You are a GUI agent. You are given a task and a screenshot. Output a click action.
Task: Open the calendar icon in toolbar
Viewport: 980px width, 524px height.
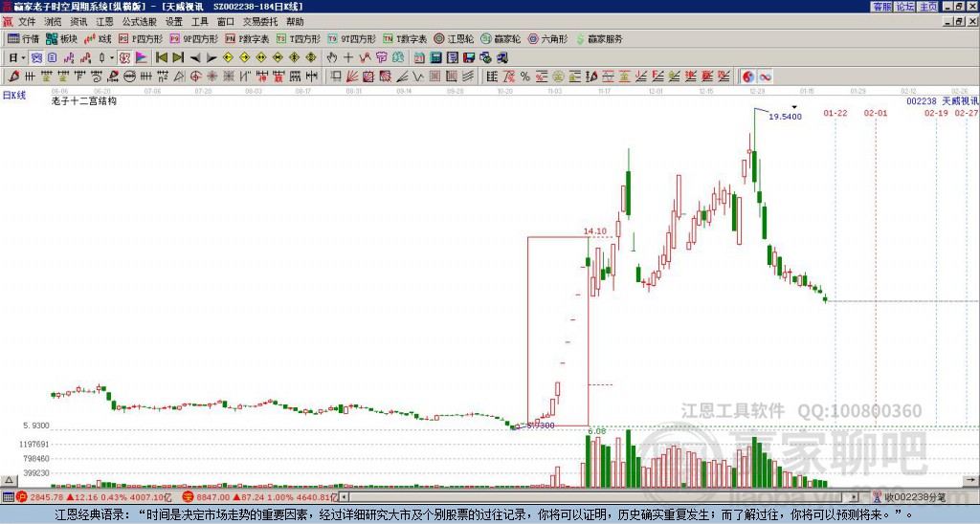[419, 57]
